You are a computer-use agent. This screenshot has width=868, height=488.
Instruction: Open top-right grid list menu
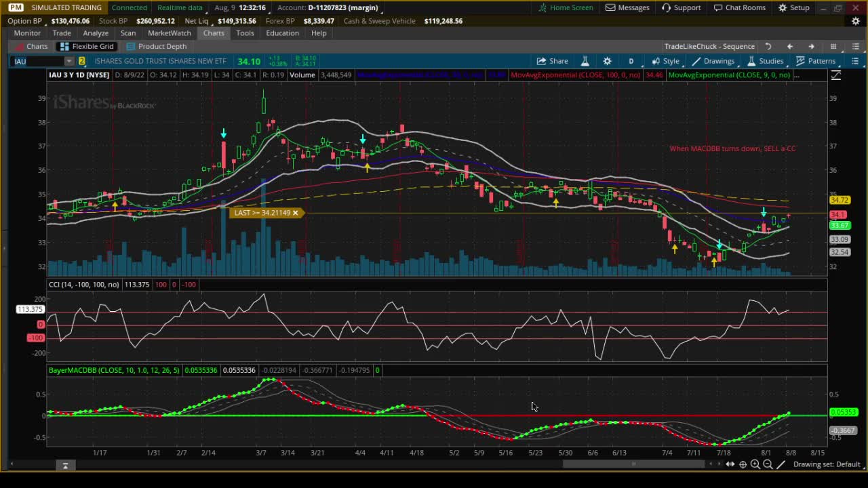point(855,46)
